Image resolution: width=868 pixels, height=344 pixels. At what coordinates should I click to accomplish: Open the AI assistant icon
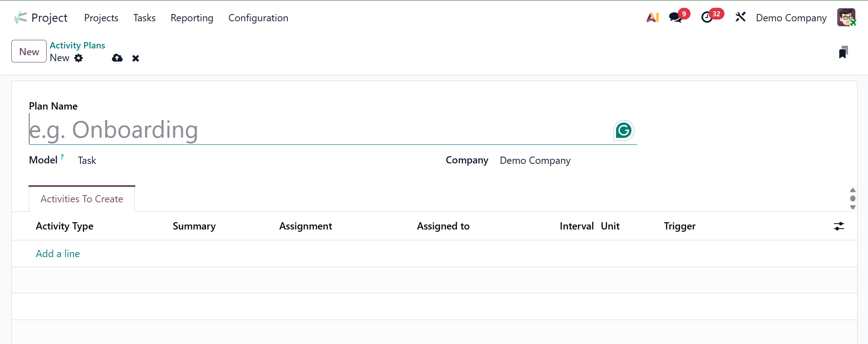[x=652, y=18]
